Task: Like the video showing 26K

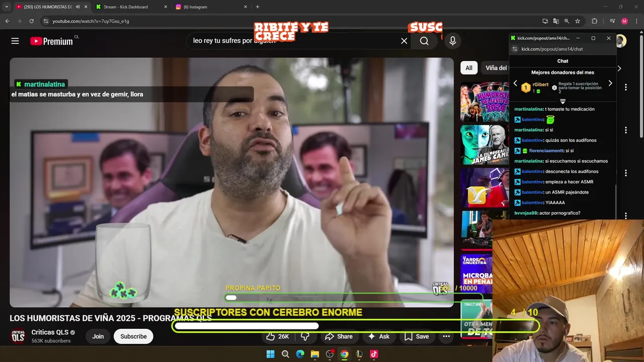Action: pyautogui.click(x=277, y=336)
